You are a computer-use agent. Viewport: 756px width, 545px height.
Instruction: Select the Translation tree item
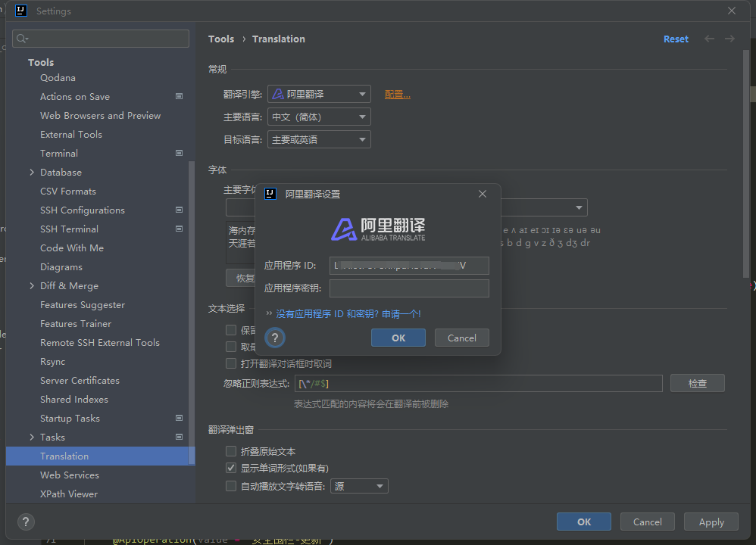click(x=100, y=456)
